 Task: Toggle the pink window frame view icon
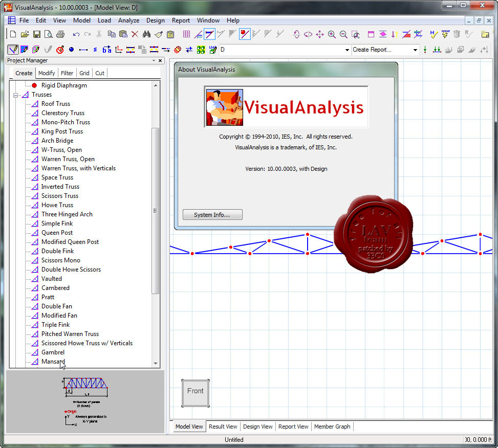point(371,34)
